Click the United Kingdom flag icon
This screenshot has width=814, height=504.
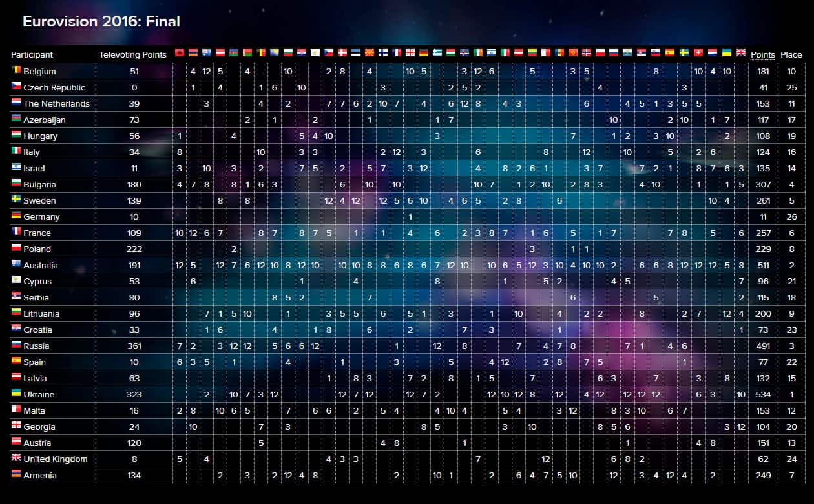click(x=16, y=459)
